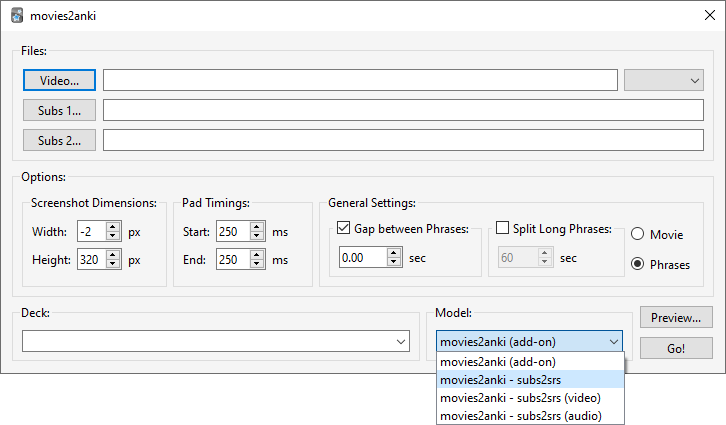Select the Phrases radio button
Screen dimensions: 726x425
(638, 264)
